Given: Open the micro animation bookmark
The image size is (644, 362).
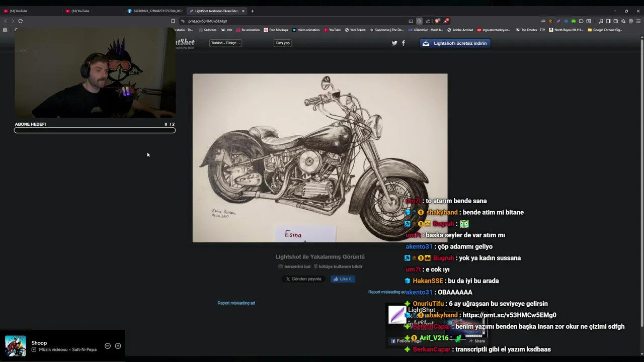Looking at the screenshot, I should pyautogui.click(x=306, y=30).
